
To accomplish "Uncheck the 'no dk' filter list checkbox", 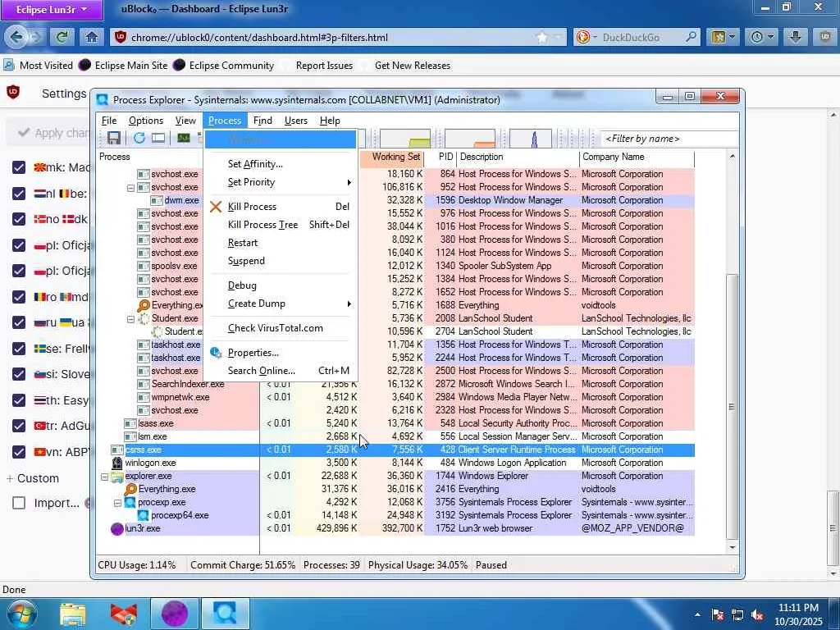I will pos(19,219).
